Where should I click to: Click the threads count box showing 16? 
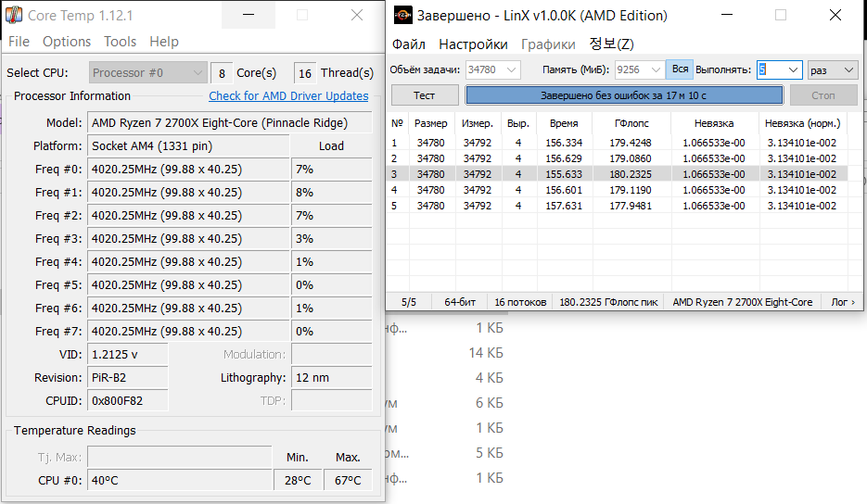click(305, 73)
